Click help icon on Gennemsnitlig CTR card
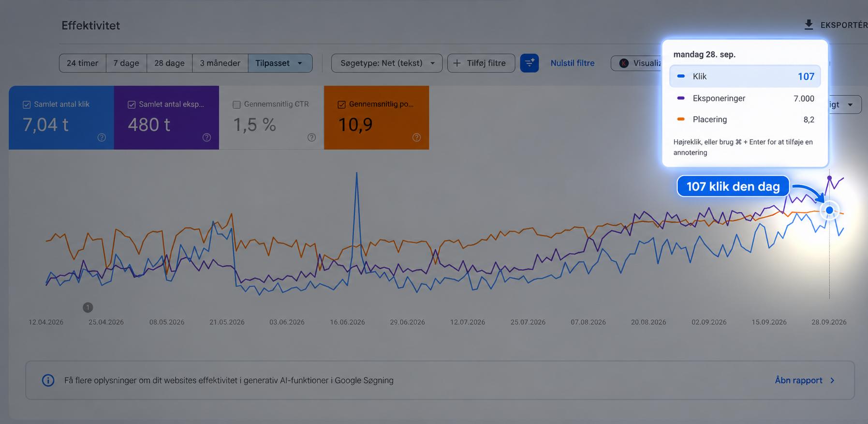This screenshot has height=424, width=868. 311,137
